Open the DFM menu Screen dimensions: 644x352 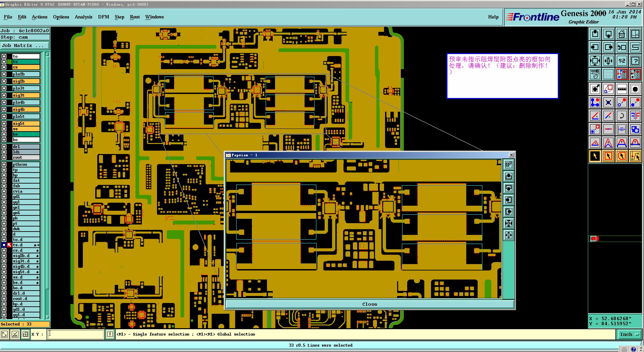[103, 17]
